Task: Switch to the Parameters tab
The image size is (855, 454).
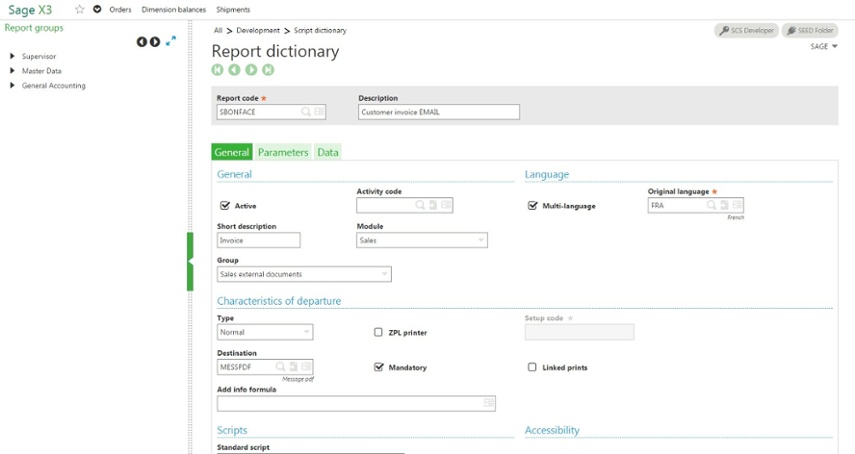Action: coord(283,152)
